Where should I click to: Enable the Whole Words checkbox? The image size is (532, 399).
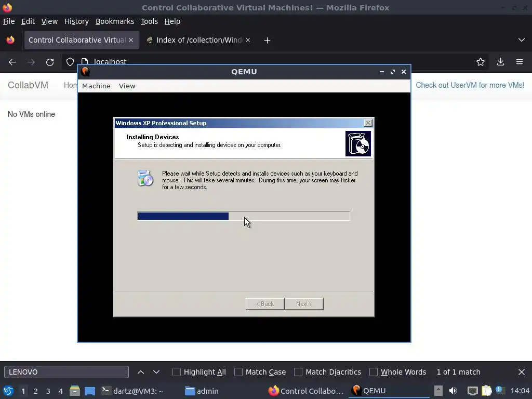(373, 372)
